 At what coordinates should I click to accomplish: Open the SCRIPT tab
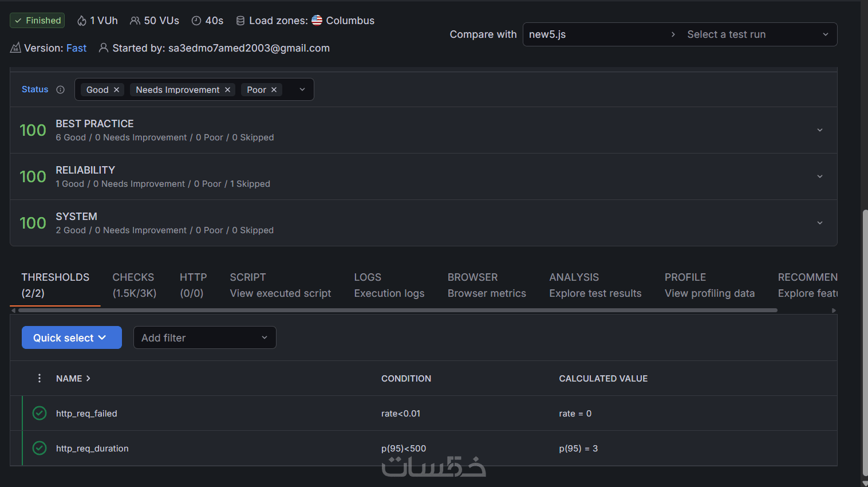[x=281, y=285]
